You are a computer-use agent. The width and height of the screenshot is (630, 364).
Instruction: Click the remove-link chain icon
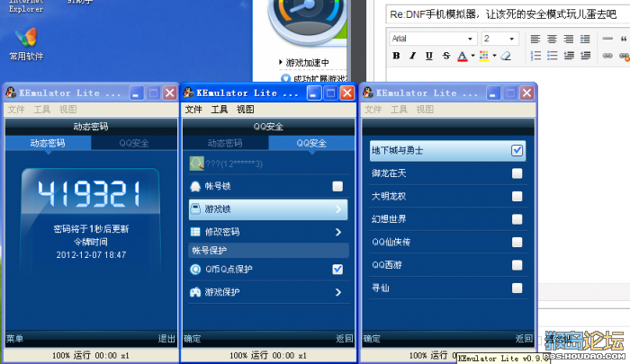pyautogui.click(x=624, y=56)
